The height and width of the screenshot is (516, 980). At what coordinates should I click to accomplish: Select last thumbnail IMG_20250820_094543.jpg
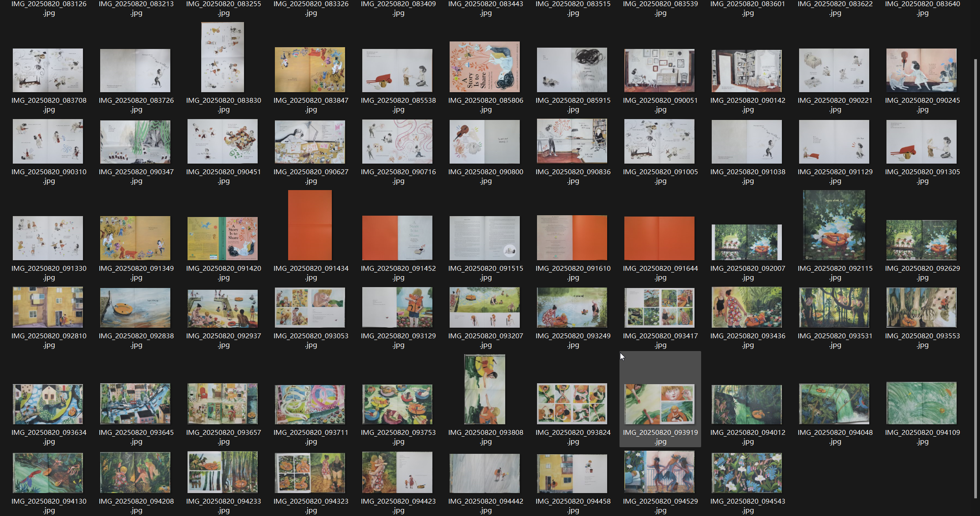pos(747,473)
